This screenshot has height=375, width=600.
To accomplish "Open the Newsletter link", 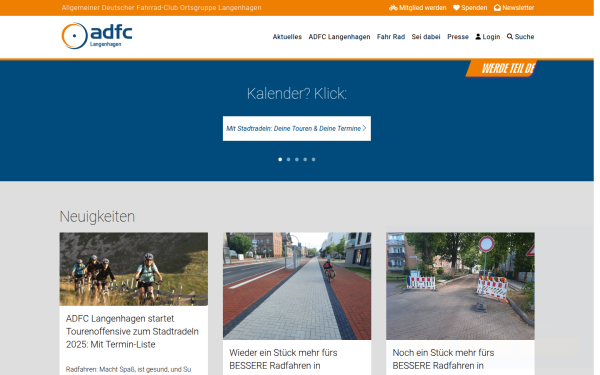I will point(514,8).
